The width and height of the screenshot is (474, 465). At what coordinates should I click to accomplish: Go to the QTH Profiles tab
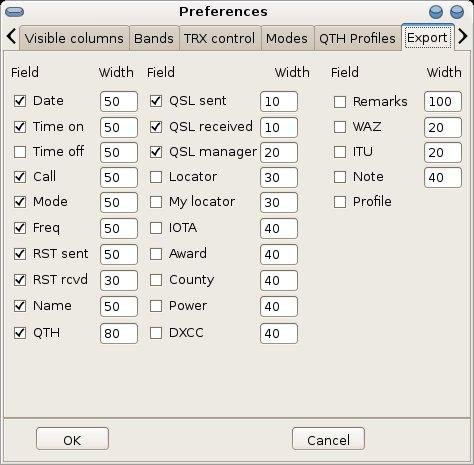point(357,38)
